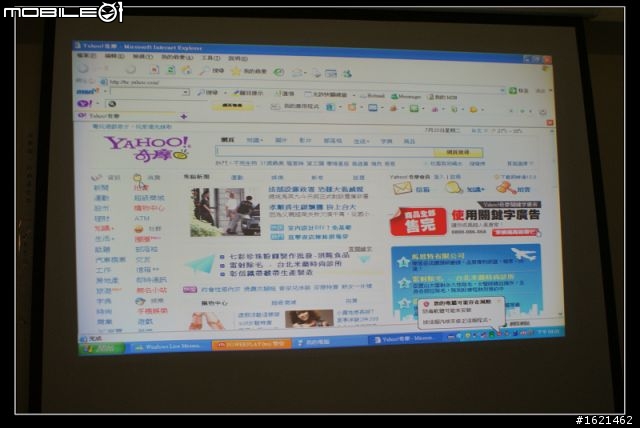Open the 生活 search tab dropdown
Screen dimensions: 640x428
pos(361,141)
